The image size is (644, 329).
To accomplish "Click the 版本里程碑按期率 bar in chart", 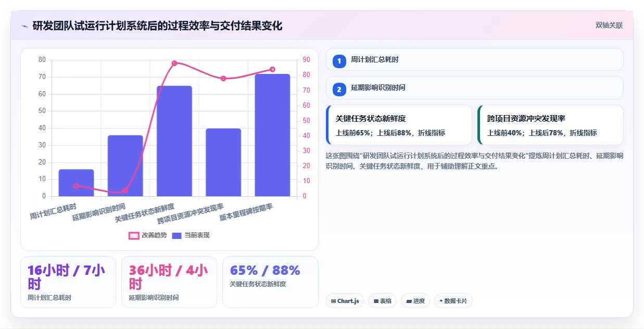I will point(272,135).
